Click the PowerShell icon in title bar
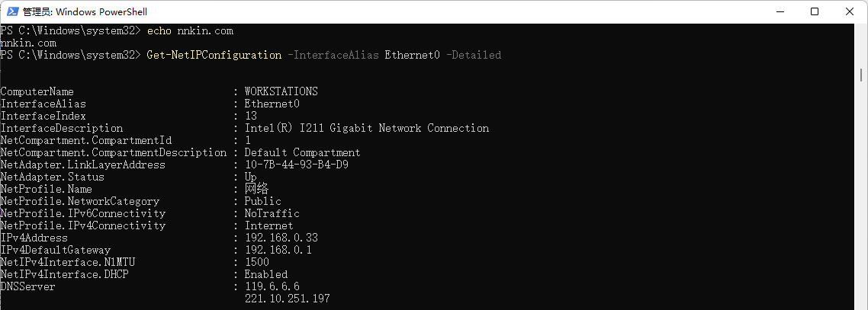This screenshot has width=868, height=310. [x=11, y=11]
